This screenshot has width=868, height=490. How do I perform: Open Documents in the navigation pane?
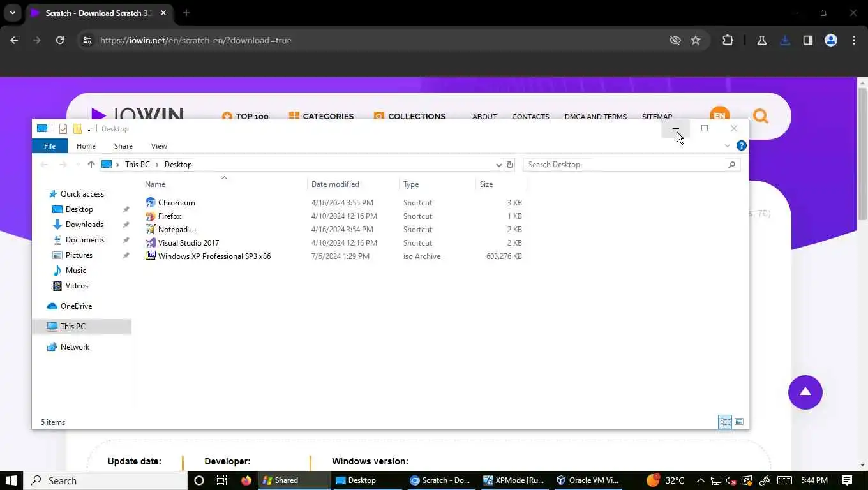coord(85,240)
